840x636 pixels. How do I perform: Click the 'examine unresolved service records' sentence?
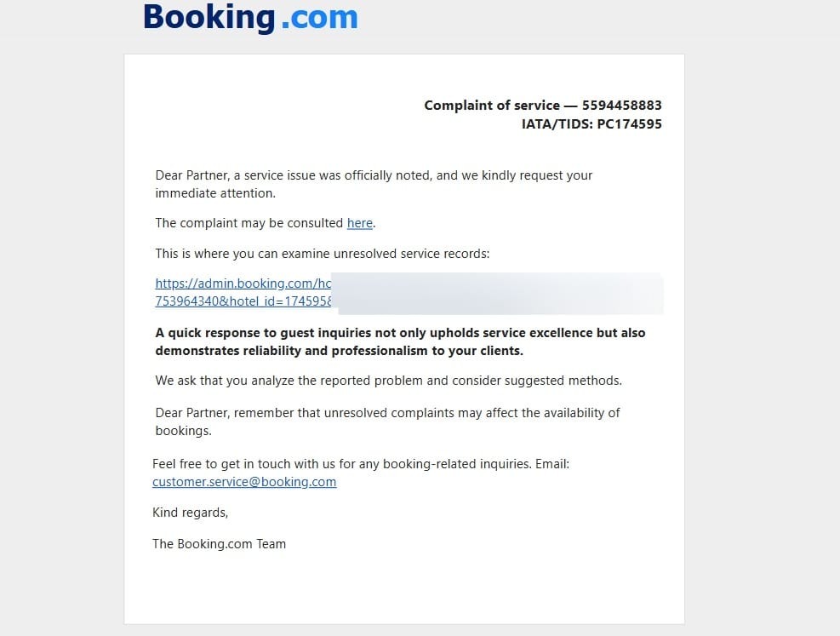click(323, 254)
